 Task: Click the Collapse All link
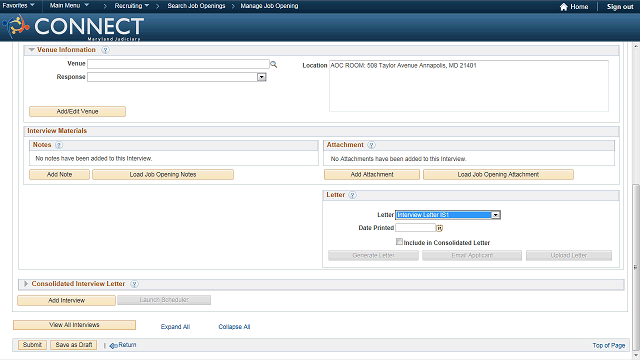point(234,327)
